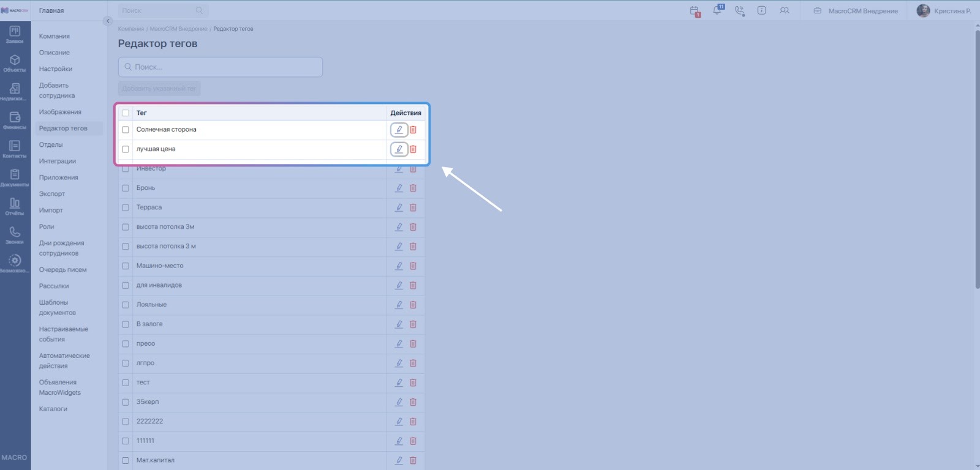Click the tag search input field
Viewport: 980px width, 470px height.
[221, 67]
